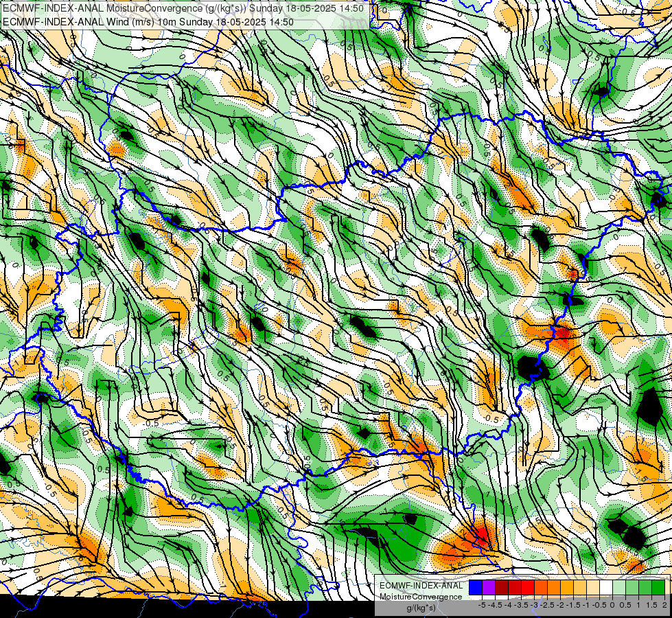This screenshot has height=618, width=672.
Task: Click the legend scale value -3
Action: point(533,605)
